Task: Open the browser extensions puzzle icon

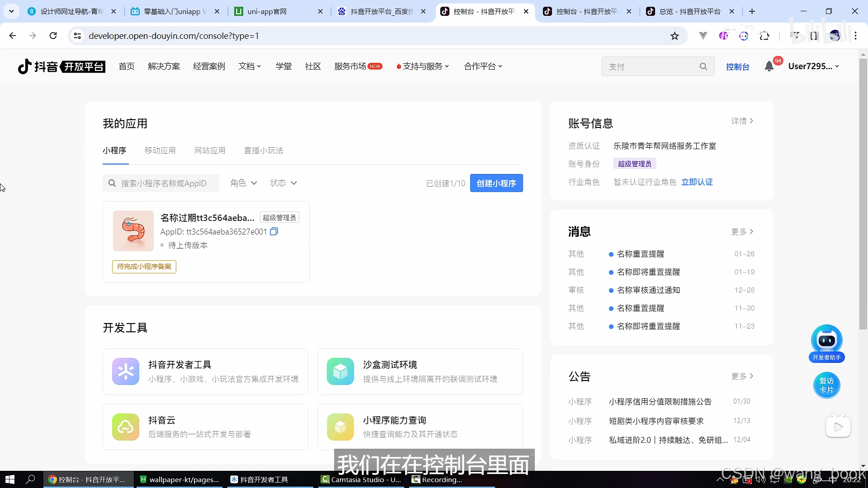Action: tap(764, 36)
